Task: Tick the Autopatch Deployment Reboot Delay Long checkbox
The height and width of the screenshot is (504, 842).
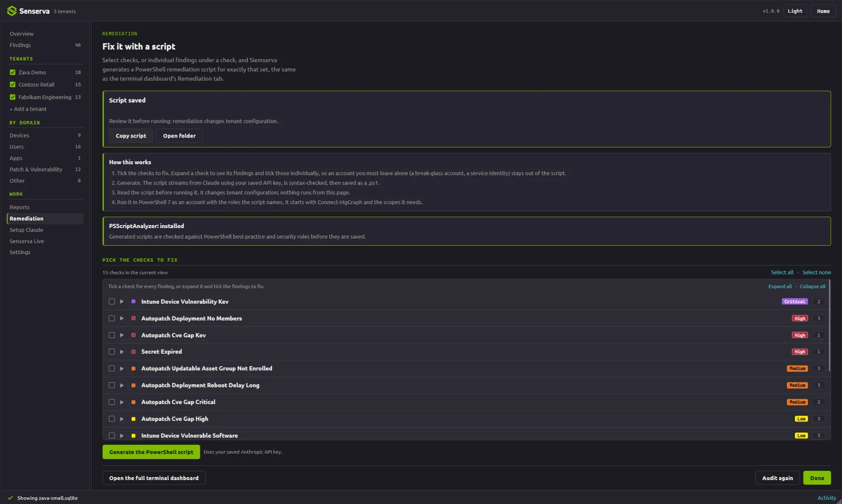Action: [112, 385]
